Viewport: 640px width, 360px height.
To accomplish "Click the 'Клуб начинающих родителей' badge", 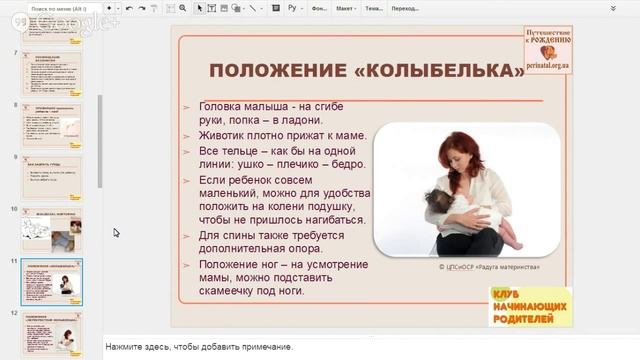I will tap(530, 307).
